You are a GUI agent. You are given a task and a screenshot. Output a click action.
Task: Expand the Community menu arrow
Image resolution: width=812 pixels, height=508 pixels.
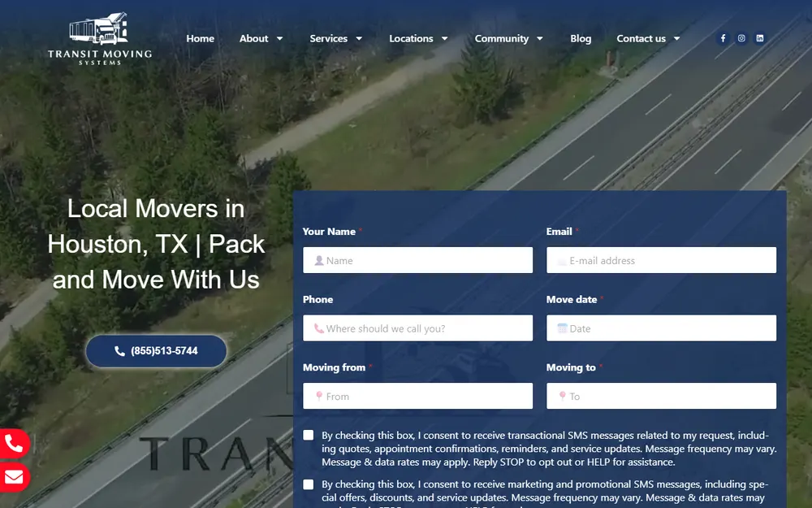[x=540, y=38]
